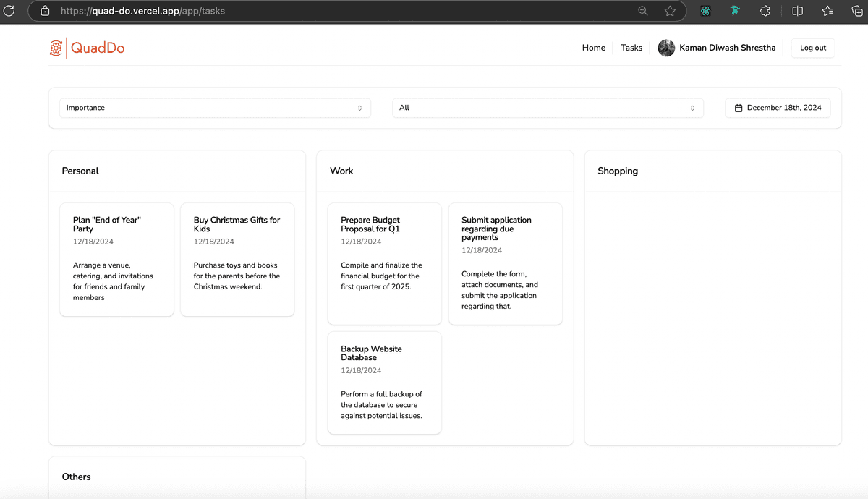868x499 pixels.
Task: Expand the All filter dropdown
Action: pos(548,108)
